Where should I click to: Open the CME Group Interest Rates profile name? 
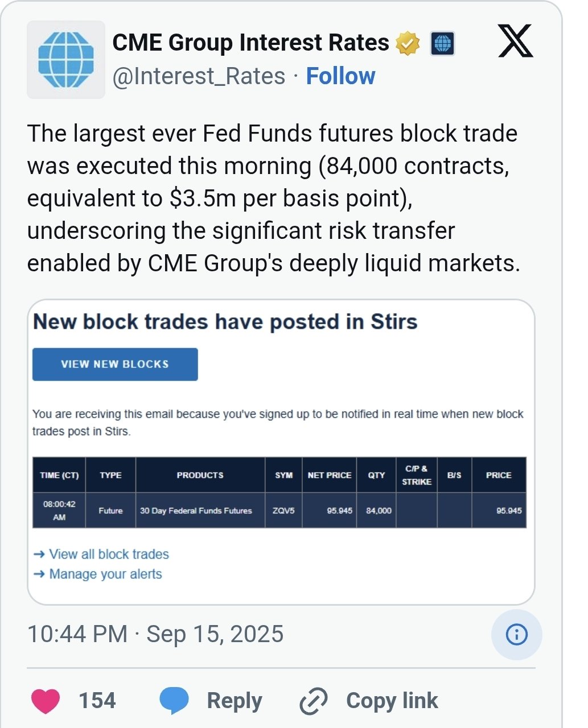pyautogui.click(x=250, y=43)
